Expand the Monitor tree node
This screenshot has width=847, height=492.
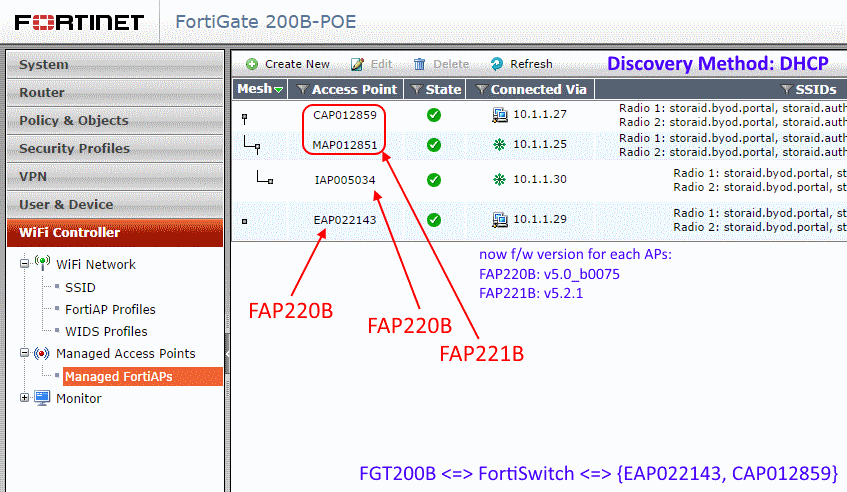click(x=24, y=397)
